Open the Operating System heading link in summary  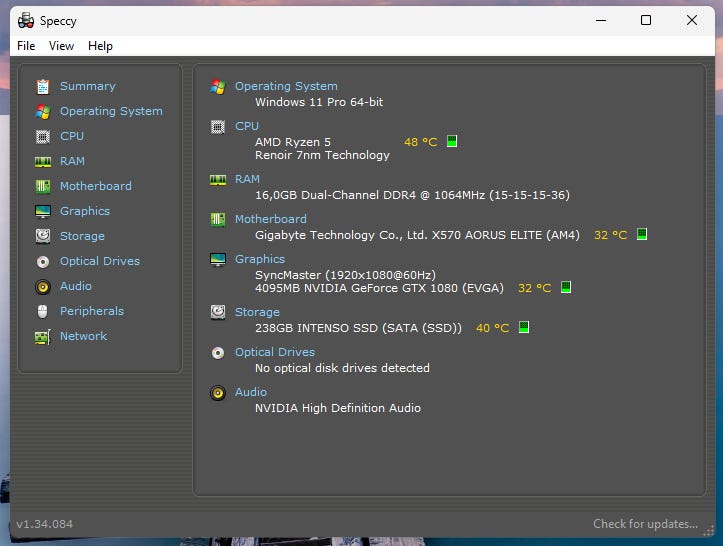286,86
